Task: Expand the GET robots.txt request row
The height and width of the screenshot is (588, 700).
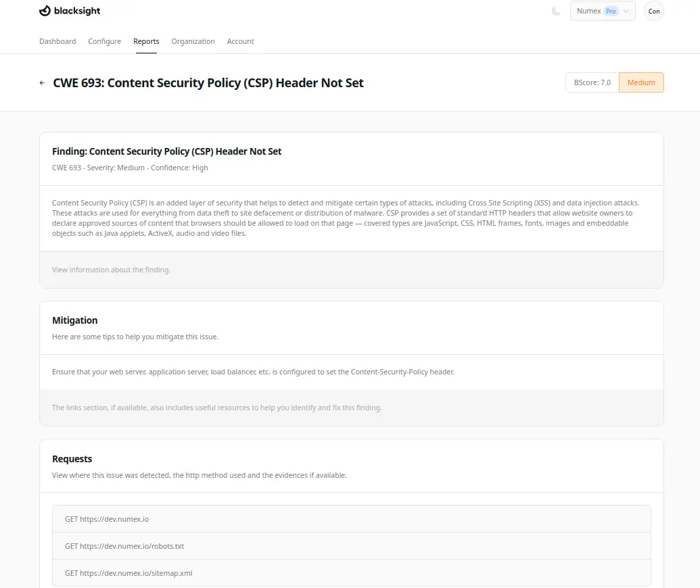Action: [351, 546]
